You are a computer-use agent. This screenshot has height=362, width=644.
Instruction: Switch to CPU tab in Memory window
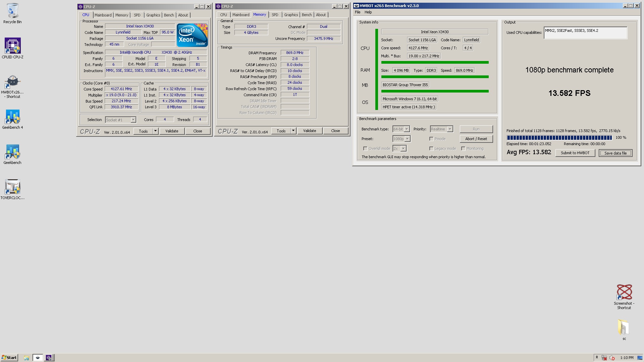tap(223, 15)
